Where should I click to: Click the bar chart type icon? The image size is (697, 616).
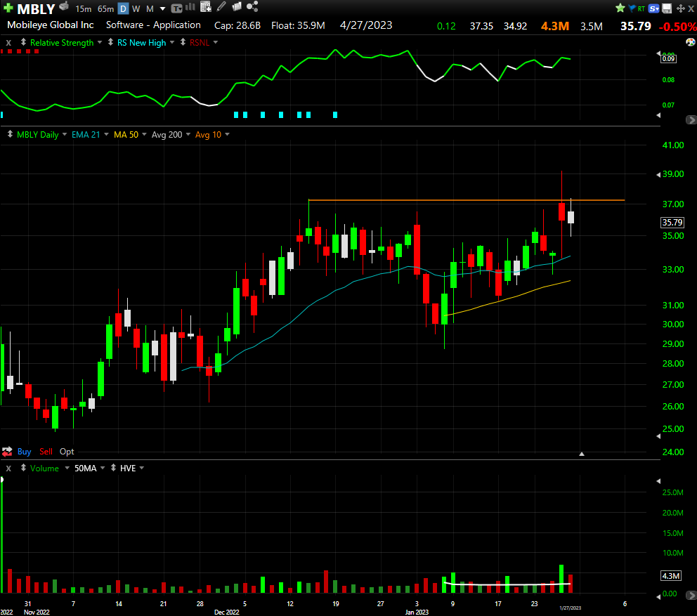pyautogui.click(x=190, y=7)
